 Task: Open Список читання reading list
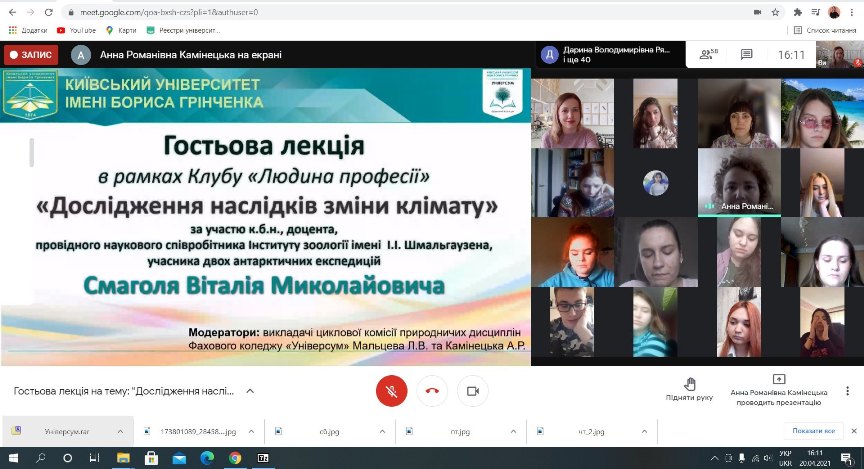[825, 30]
